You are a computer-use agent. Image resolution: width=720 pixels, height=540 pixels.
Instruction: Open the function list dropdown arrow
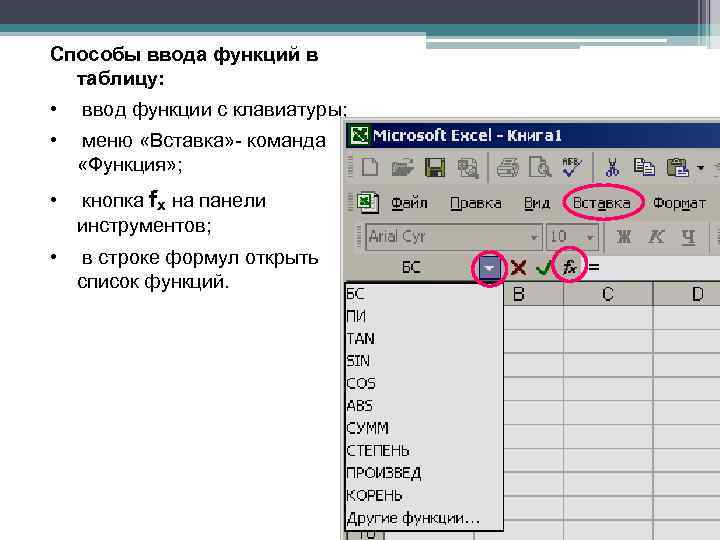tap(489, 268)
